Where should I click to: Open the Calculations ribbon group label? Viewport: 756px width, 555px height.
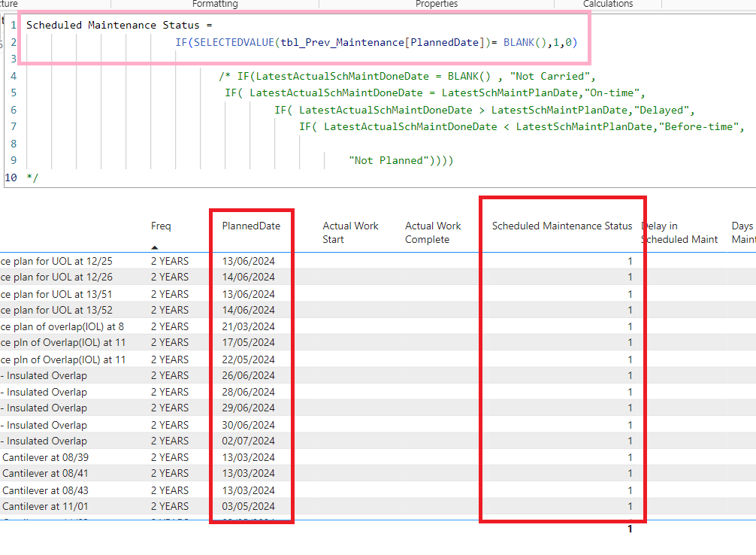[x=607, y=4]
